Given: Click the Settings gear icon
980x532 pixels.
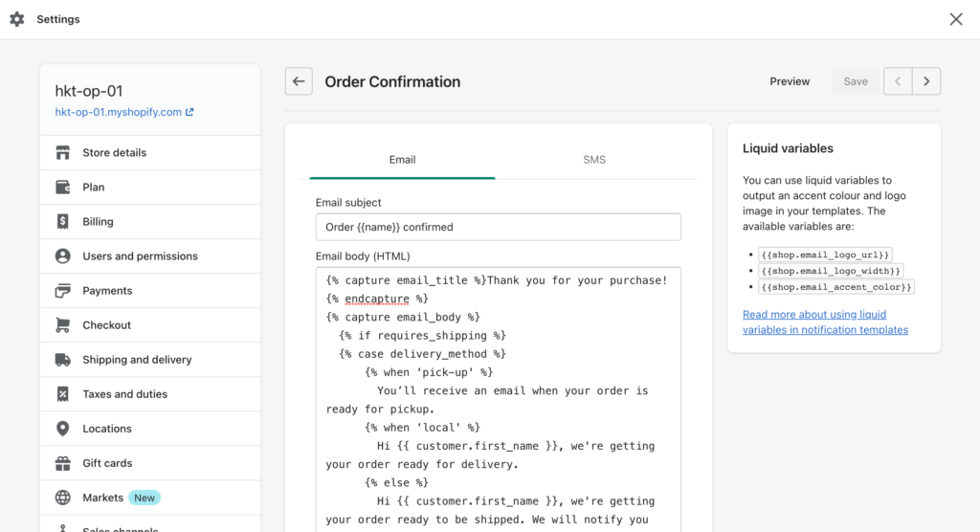Looking at the screenshot, I should [x=17, y=19].
